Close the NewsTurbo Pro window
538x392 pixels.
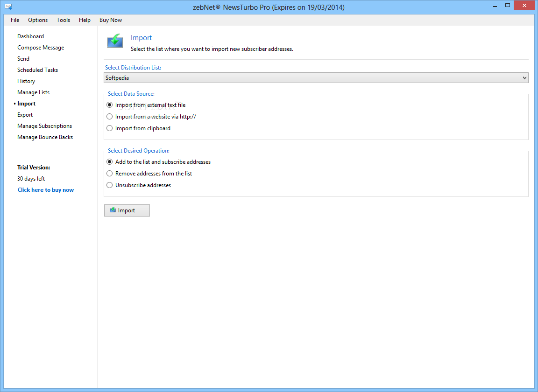(524, 6)
